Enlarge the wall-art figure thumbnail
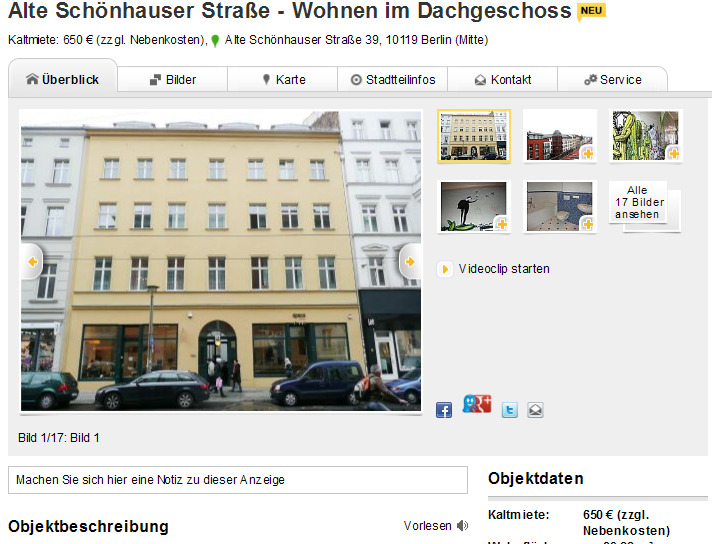Image resolution: width=712 pixels, height=544 pixels. tap(474, 207)
